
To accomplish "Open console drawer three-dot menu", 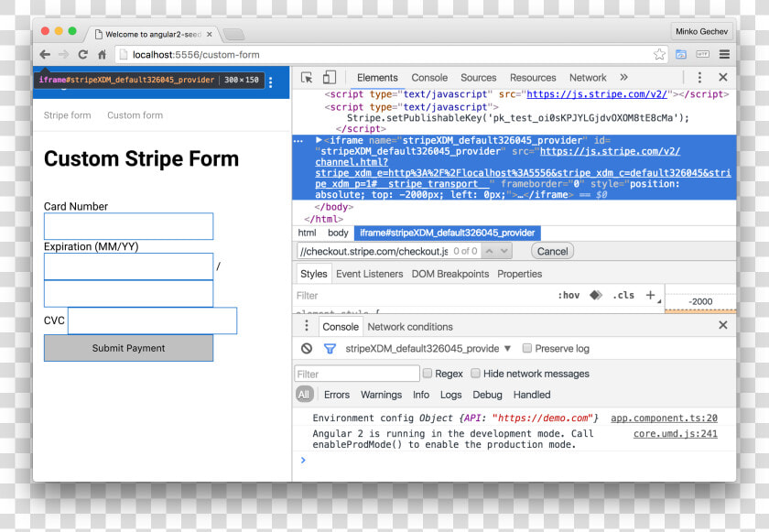I will click(x=307, y=326).
